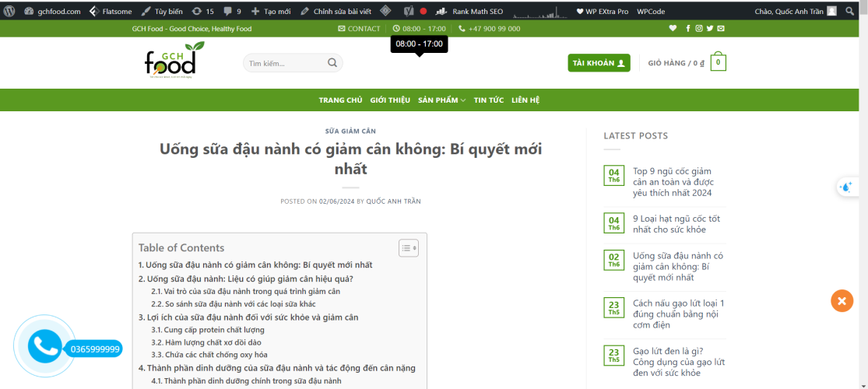Open sidebar post Uống sữa đậu nành có giảm cân

tap(678, 267)
